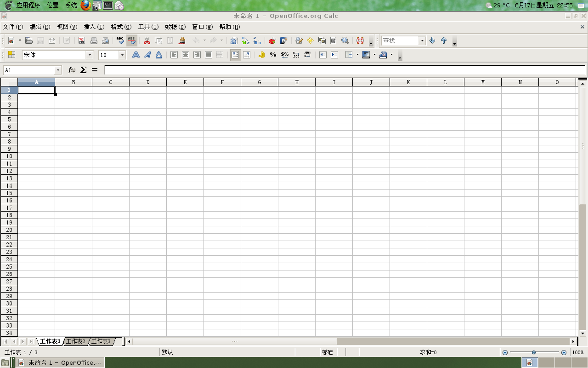The height and width of the screenshot is (368, 588).
Task: Open Gallery icon
Action: pos(322,40)
